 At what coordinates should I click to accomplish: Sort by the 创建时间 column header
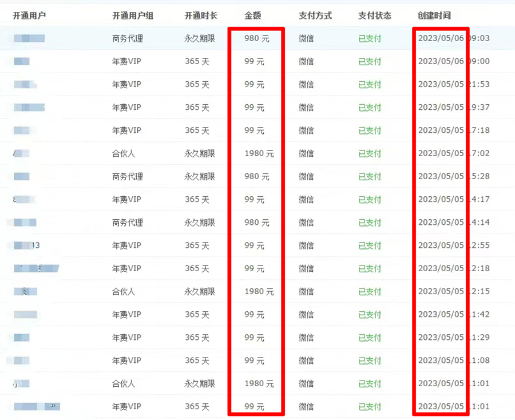[434, 15]
